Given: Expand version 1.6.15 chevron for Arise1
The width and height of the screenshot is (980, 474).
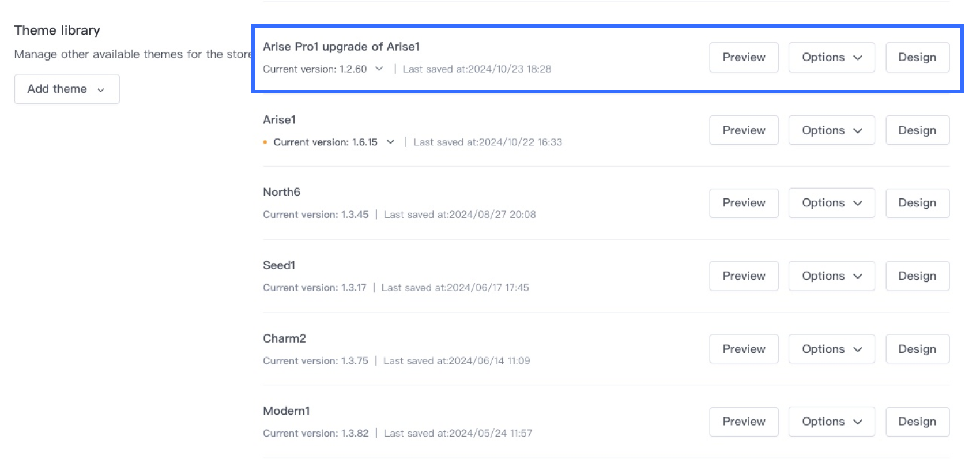Looking at the screenshot, I should coord(390,142).
